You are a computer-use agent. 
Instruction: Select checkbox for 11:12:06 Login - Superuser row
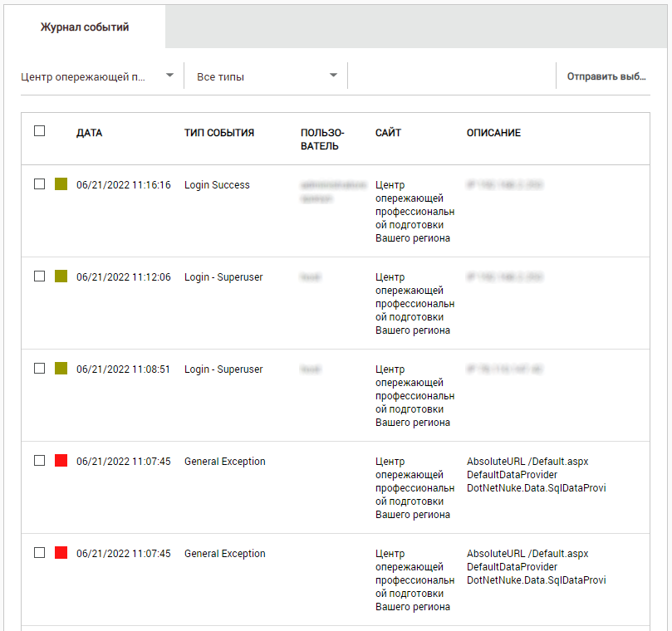(40, 276)
